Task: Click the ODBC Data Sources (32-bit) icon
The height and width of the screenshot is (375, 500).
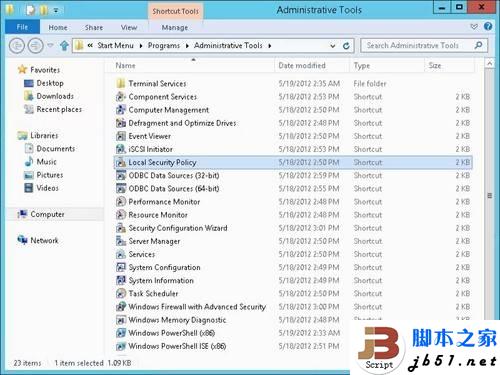Action: (x=121, y=175)
